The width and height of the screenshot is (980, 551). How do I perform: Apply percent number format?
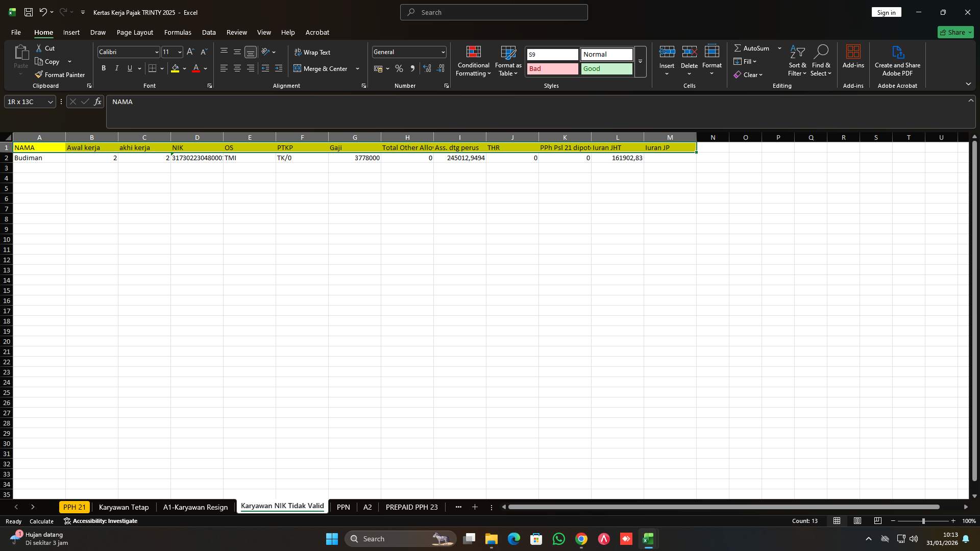click(399, 68)
